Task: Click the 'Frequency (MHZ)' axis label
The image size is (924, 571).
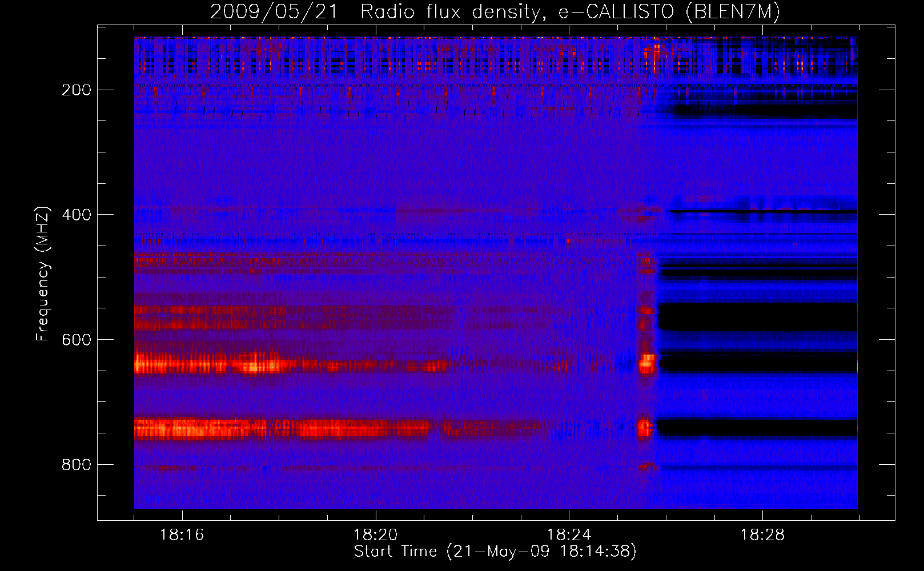Action: pyautogui.click(x=43, y=274)
